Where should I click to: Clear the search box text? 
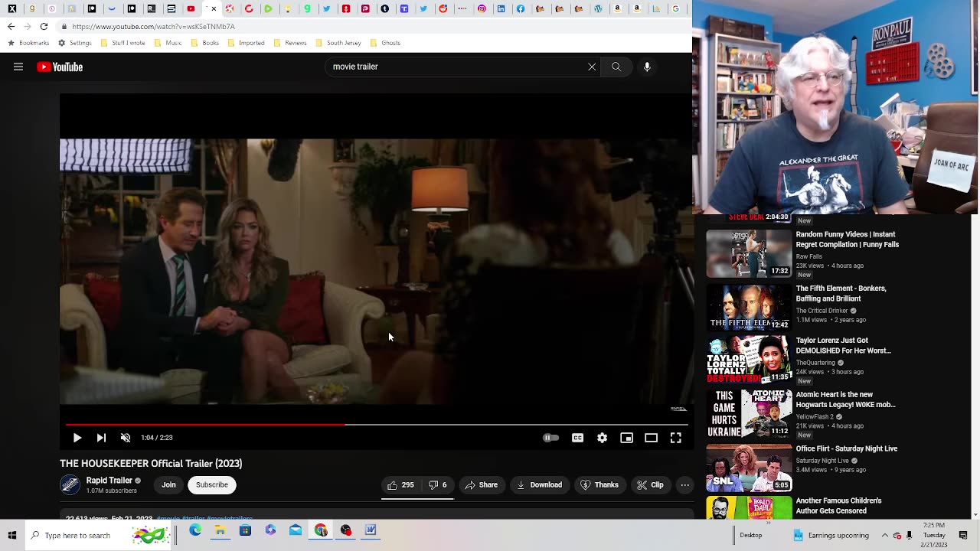[x=592, y=67]
